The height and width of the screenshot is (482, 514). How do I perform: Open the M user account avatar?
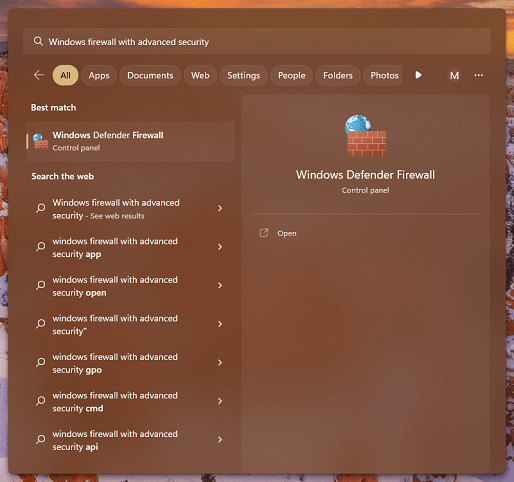[x=454, y=75]
